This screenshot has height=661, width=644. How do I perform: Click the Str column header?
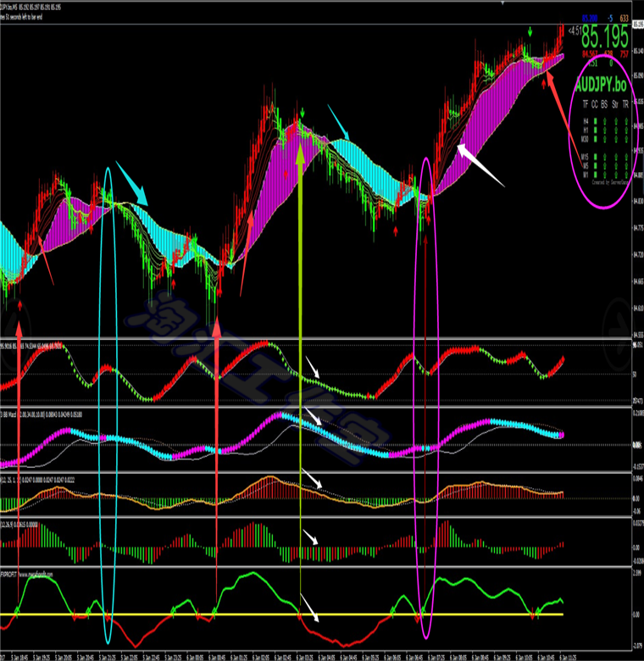click(x=615, y=104)
